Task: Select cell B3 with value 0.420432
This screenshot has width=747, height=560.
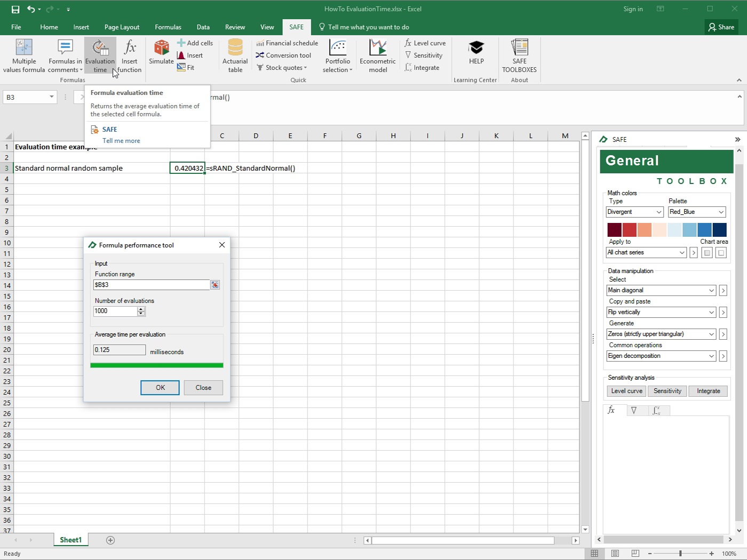Action: click(187, 168)
